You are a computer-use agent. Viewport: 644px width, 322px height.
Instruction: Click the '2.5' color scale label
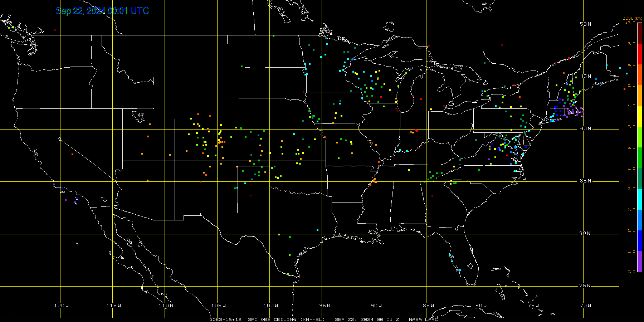631,169
